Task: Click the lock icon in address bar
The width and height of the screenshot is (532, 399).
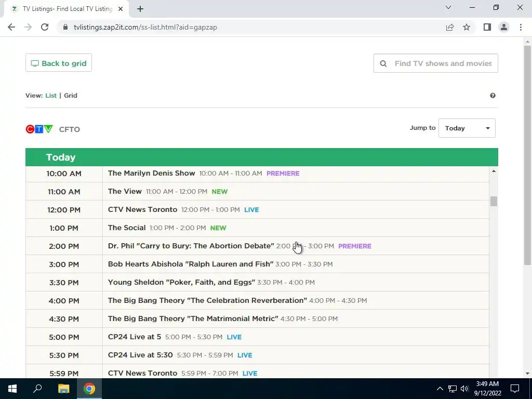Action: pos(65,27)
